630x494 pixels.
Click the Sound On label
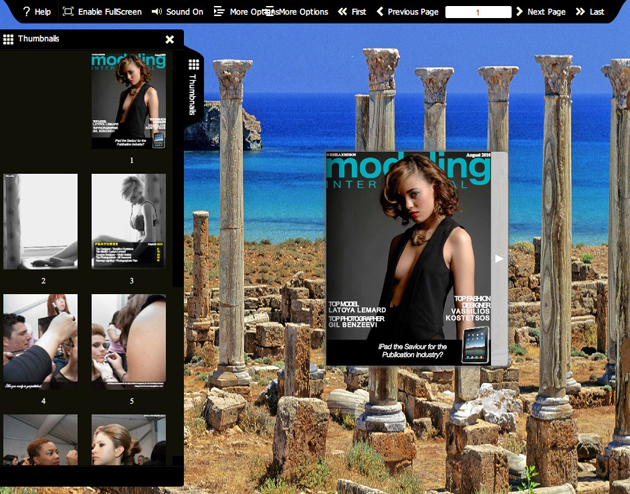coord(185,12)
